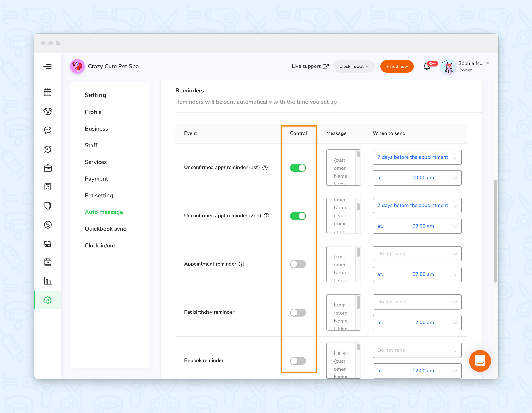532x413 pixels.
Task: Enable the Pet birthday reminder toggle
Action: (x=298, y=313)
